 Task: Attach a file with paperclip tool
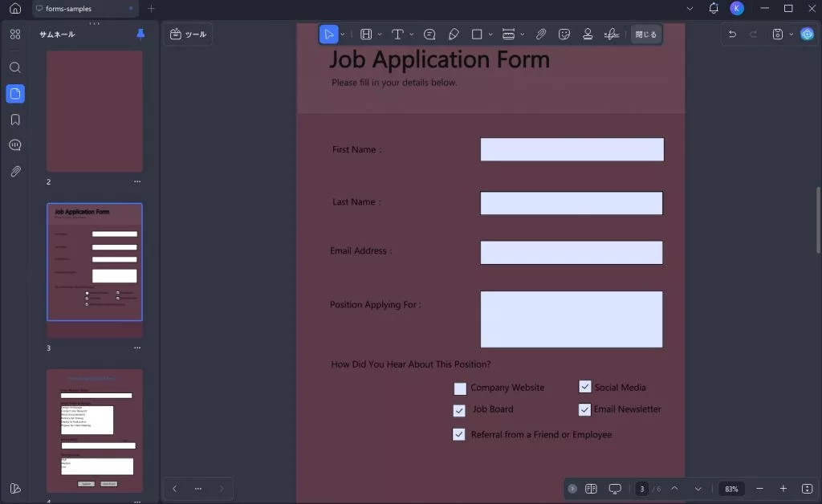click(540, 35)
